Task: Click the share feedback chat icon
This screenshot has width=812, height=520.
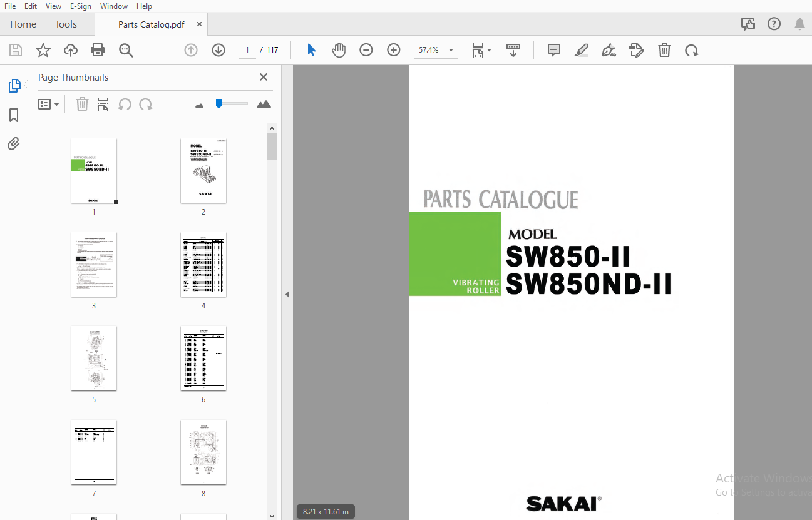Action: click(x=748, y=24)
